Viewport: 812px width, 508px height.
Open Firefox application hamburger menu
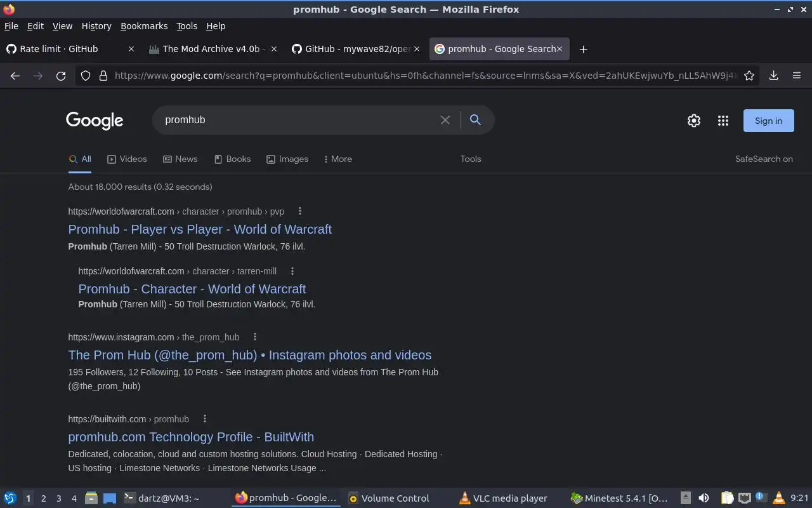[x=797, y=76]
